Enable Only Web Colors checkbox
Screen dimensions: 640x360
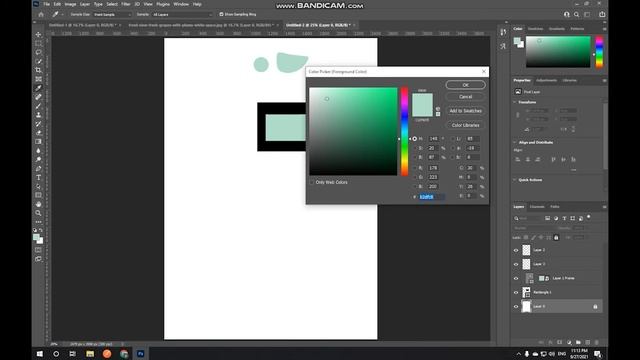[x=312, y=182]
